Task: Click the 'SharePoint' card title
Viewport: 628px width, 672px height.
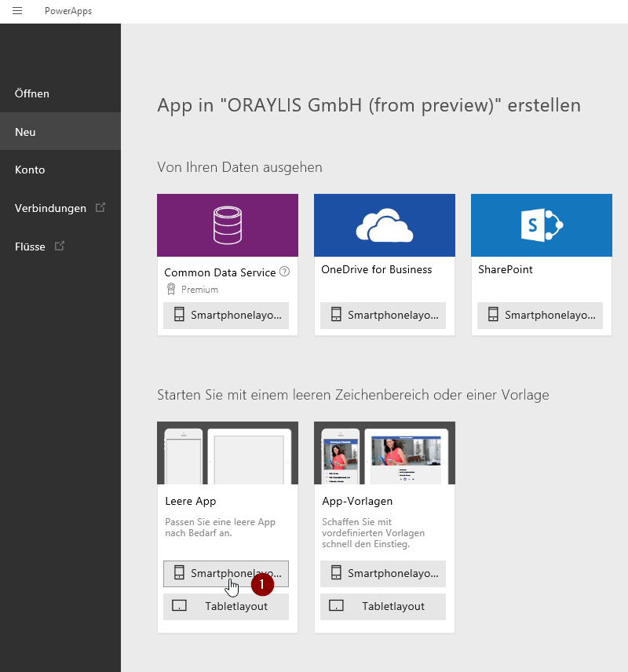Action: 506,269
